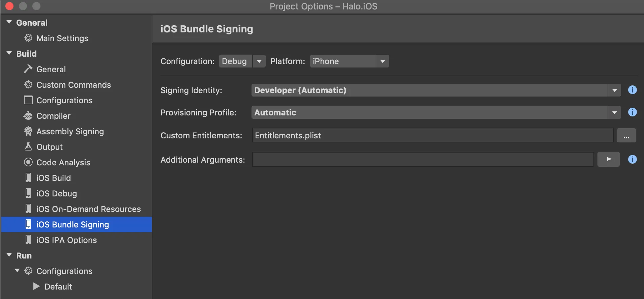Collapse the Run Configurations tree node
This screenshot has width=644, height=299.
point(17,271)
